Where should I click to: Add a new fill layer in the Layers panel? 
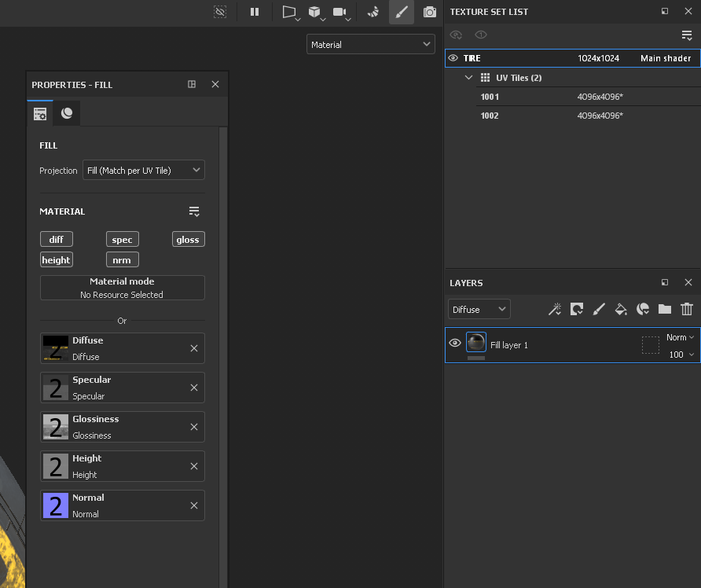(x=621, y=309)
